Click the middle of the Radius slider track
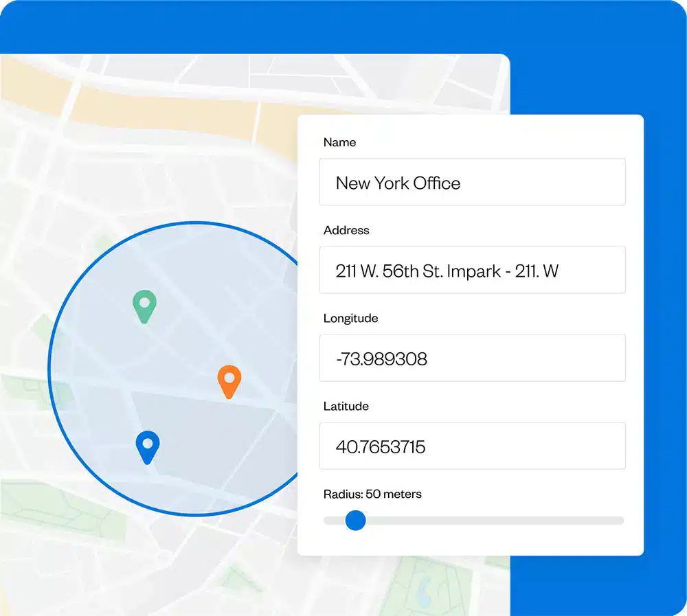The width and height of the screenshot is (687, 616). tap(474, 521)
